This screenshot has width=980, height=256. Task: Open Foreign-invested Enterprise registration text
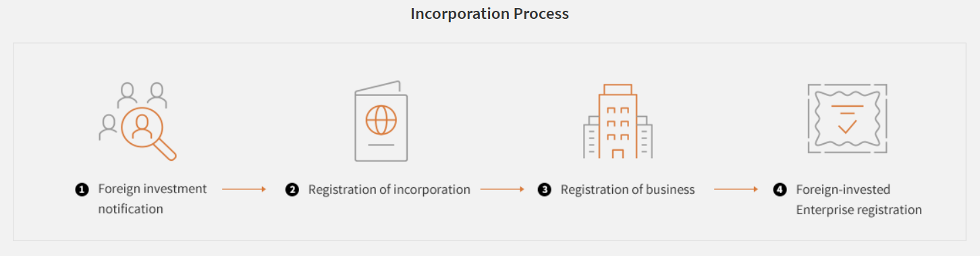coord(859,199)
